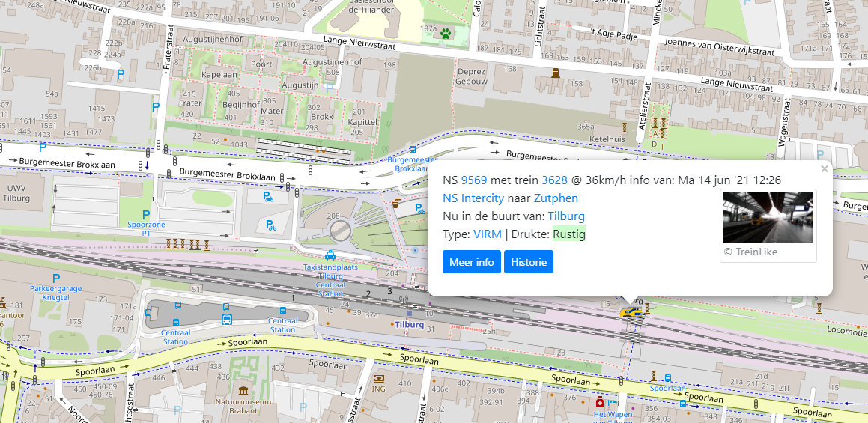The width and height of the screenshot is (868, 423).
Task: View the TreinLike train photo thumbnail
Action: [768, 218]
